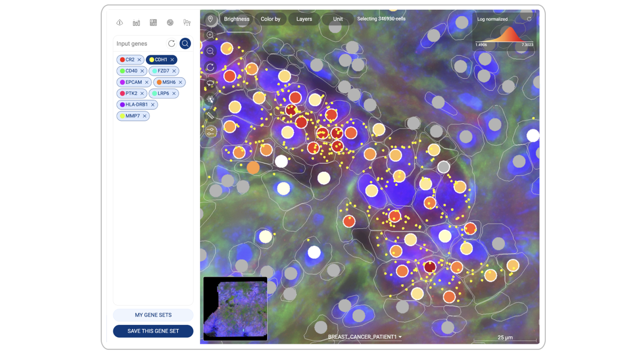Image resolution: width=644 pixels, height=352 pixels.
Task: Open MY GENE SETS
Action: (x=153, y=315)
